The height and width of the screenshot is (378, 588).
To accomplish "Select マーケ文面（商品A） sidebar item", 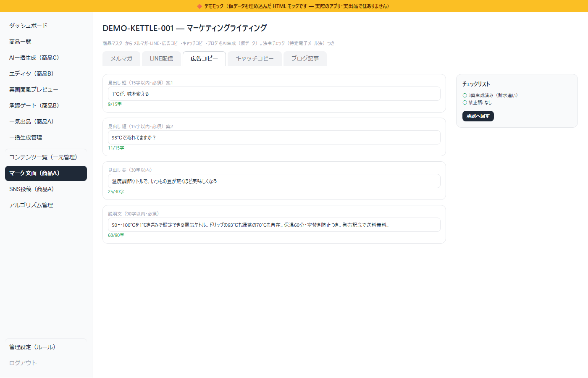I will tap(46, 173).
